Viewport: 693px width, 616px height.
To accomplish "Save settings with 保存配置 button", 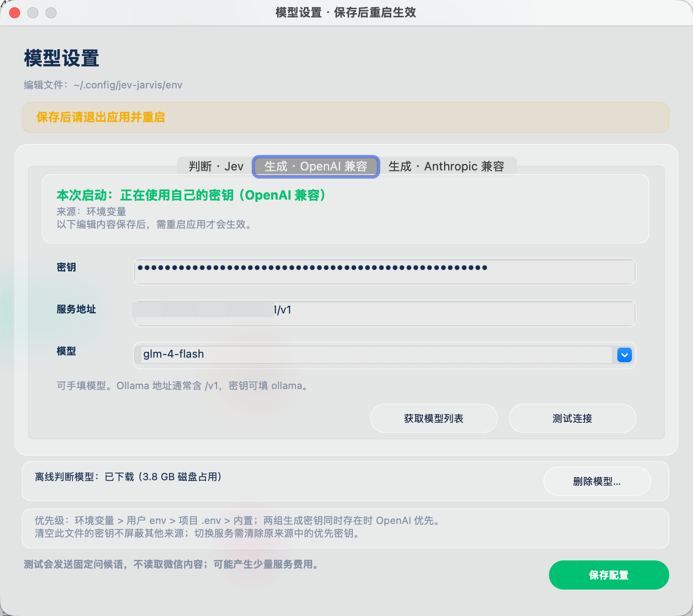I will [609, 575].
